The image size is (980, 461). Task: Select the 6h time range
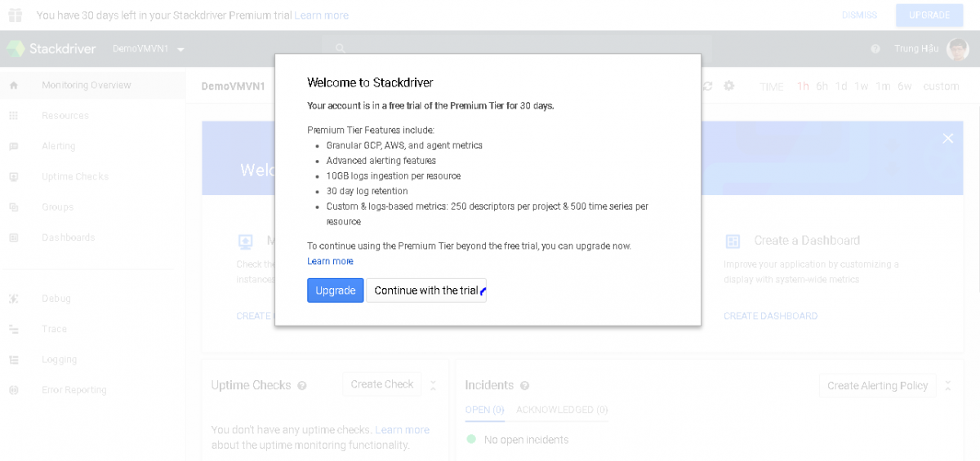(x=822, y=86)
